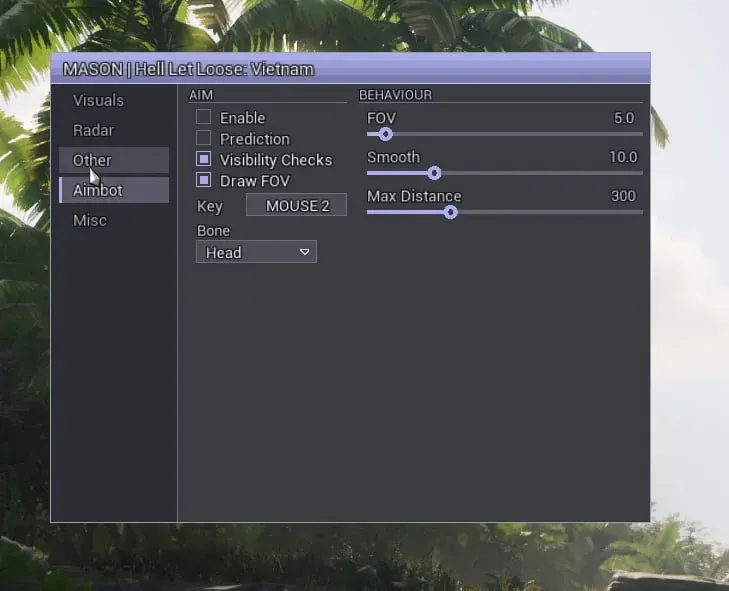Image resolution: width=729 pixels, height=591 pixels.
Task: Click the Smooth slider handle
Action: coord(434,173)
